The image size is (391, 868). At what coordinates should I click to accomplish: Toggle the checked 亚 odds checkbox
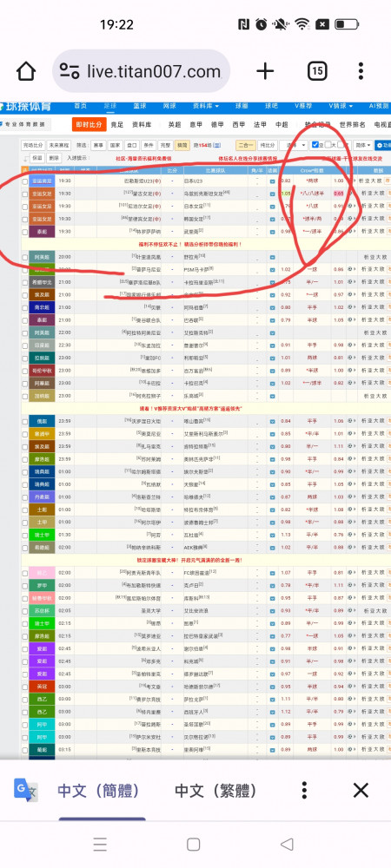[x=315, y=145]
